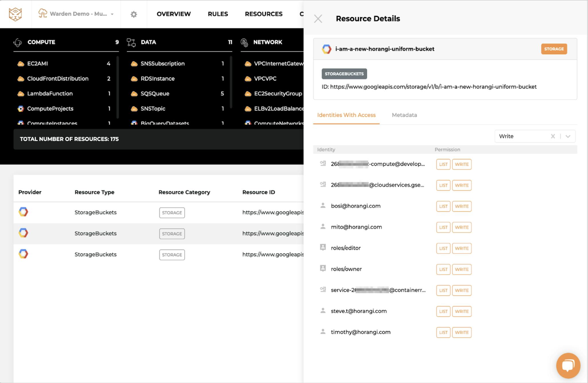Open the OVERVIEW navigation tab
The height and width of the screenshot is (383, 588).
point(174,14)
